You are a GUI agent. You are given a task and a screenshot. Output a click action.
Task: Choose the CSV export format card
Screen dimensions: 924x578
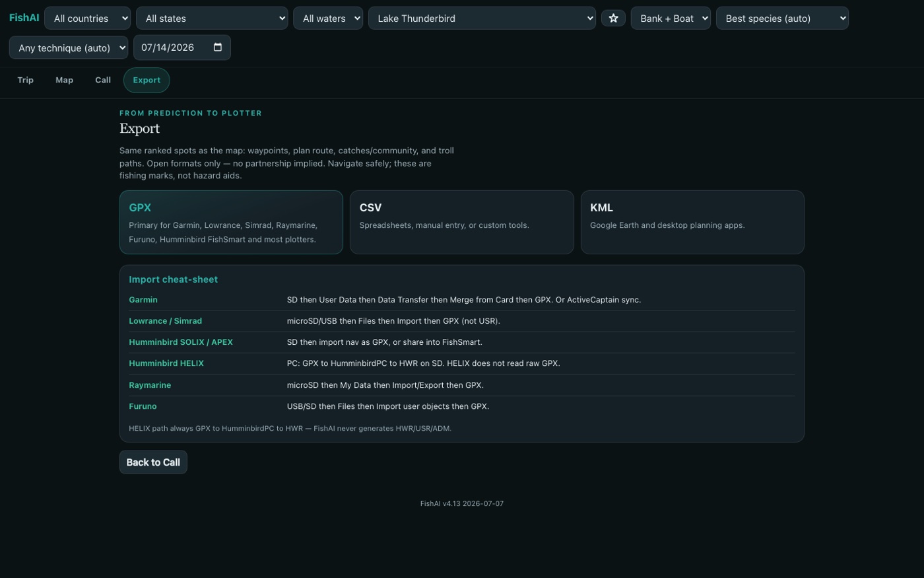pyautogui.click(x=461, y=222)
